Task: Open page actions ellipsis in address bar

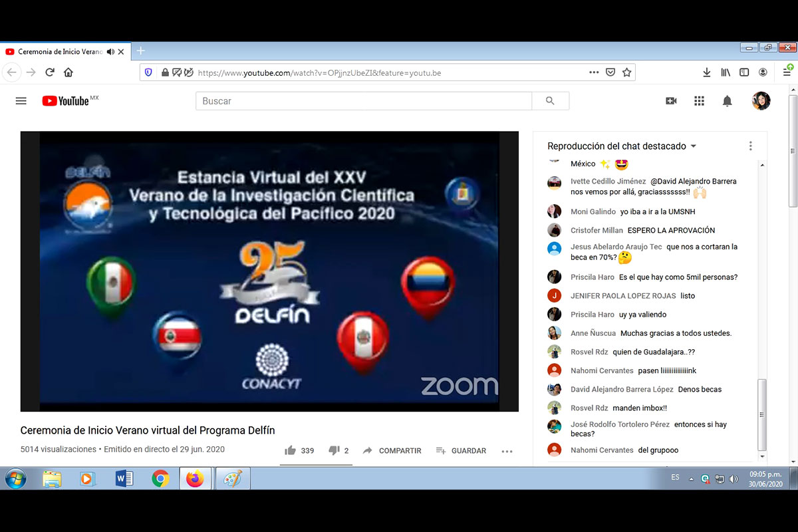Action: click(594, 72)
